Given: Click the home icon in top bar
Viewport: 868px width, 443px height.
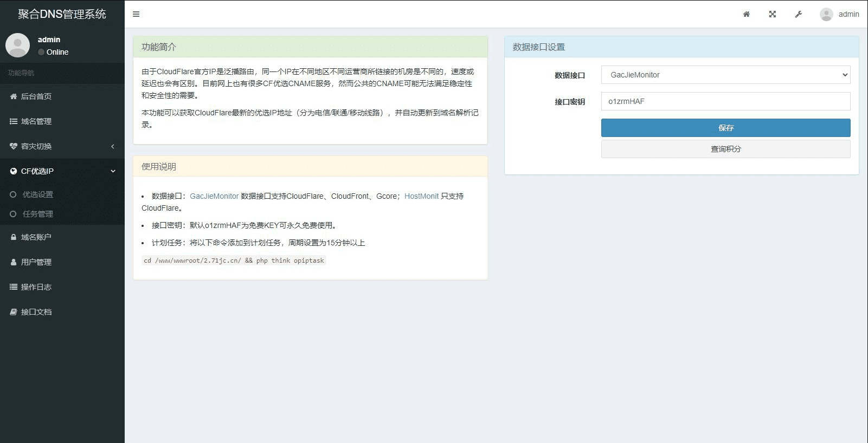Looking at the screenshot, I should tap(747, 14).
